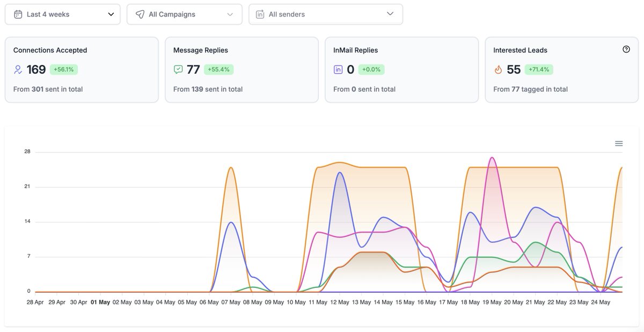Click the Interested Leads card title
This screenshot has width=644, height=332.
[521, 50]
